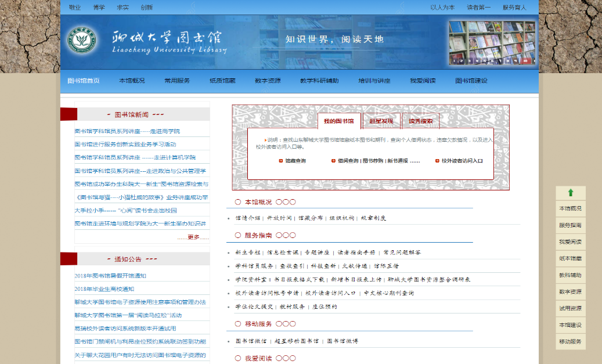Click the 组织机构 link
This screenshot has width=602, height=364.
click(x=342, y=218)
